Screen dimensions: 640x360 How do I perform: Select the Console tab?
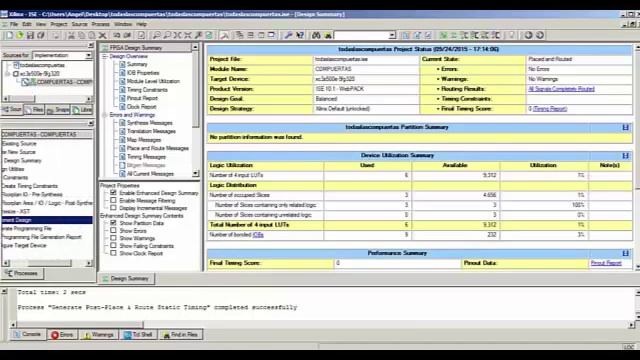tap(27, 334)
